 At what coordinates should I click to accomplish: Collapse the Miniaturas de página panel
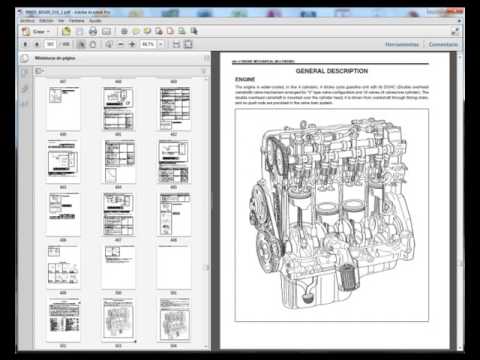point(207,59)
